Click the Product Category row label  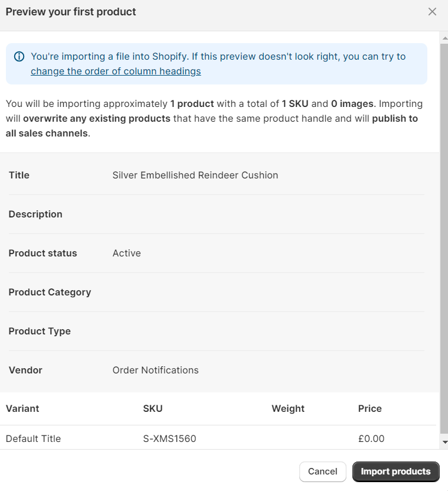coord(50,292)
